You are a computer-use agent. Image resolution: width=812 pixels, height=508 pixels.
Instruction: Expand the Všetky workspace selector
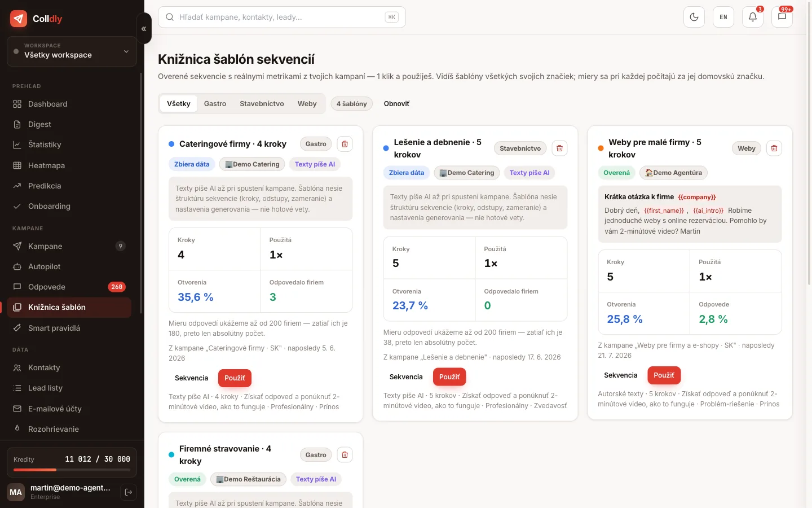pyautogui.click(x=72, y=51)
